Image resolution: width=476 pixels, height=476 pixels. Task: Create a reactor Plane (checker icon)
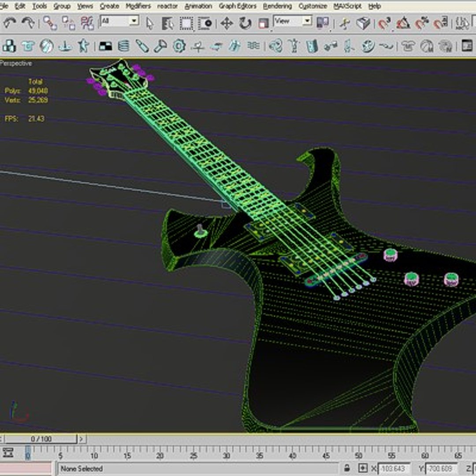105,46
